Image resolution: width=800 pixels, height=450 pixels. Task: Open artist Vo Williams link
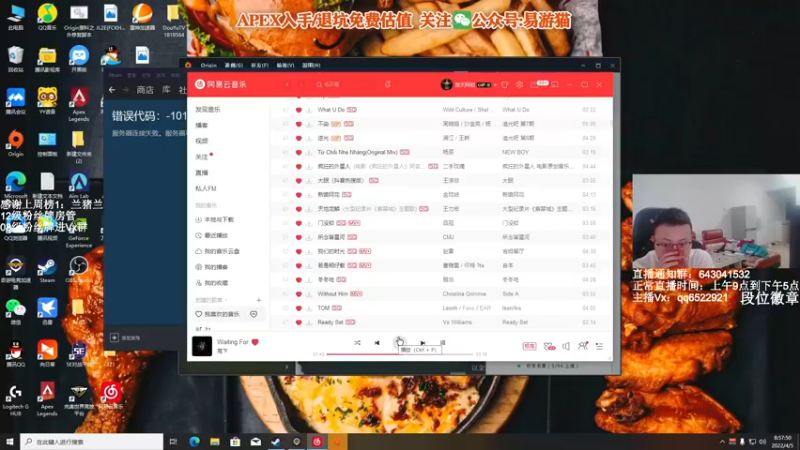pyautogui.click(x=457, y=322)
